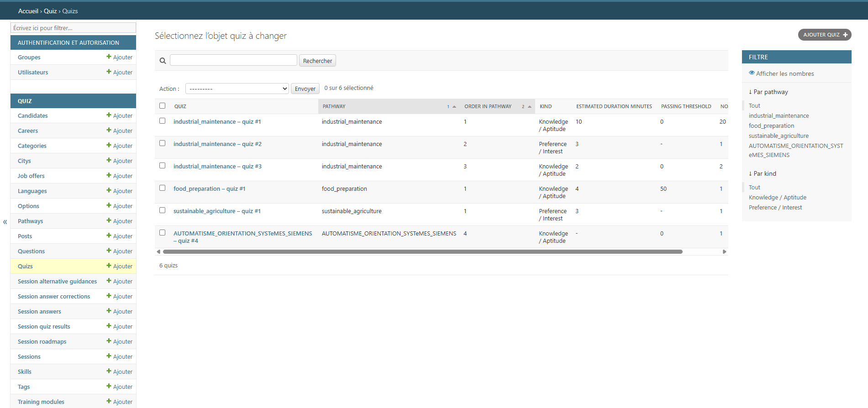Open the Authentification et Autorisation section

click(x=68, y=42)
